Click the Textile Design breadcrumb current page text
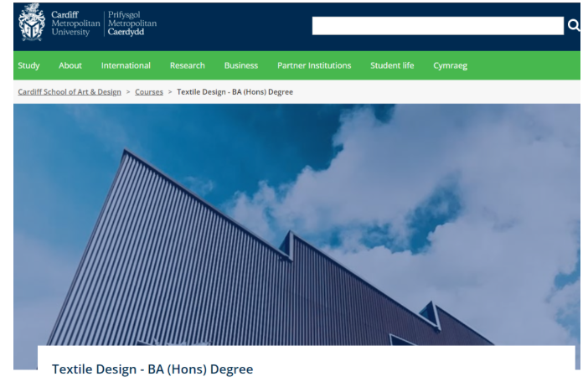Screen dimensions: 588x387 (x=235, y=91)
